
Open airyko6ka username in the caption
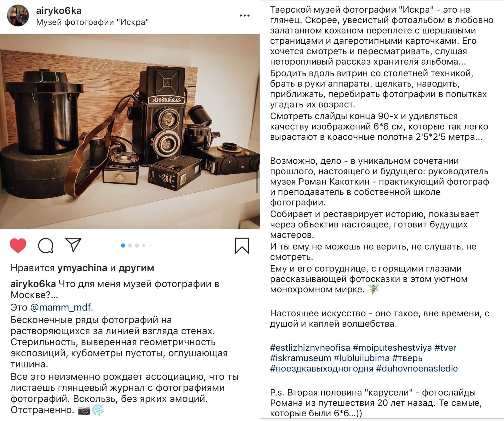click(33, 284)
